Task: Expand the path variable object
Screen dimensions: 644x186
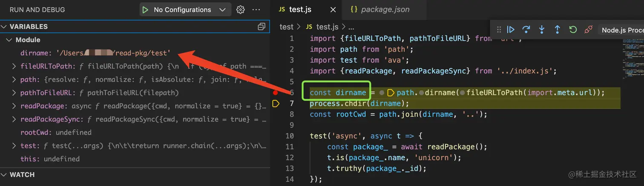Action: 14,79
